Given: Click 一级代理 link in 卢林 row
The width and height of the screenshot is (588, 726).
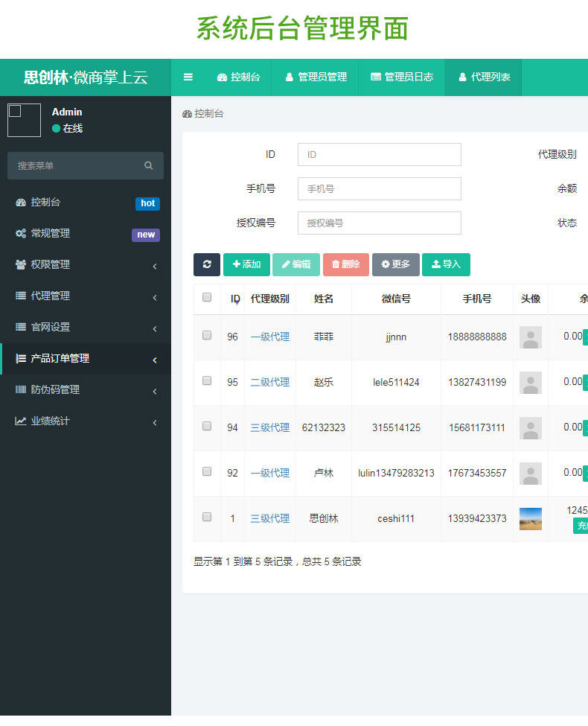Looking at the screenshot, I should [x=270, y=473].
